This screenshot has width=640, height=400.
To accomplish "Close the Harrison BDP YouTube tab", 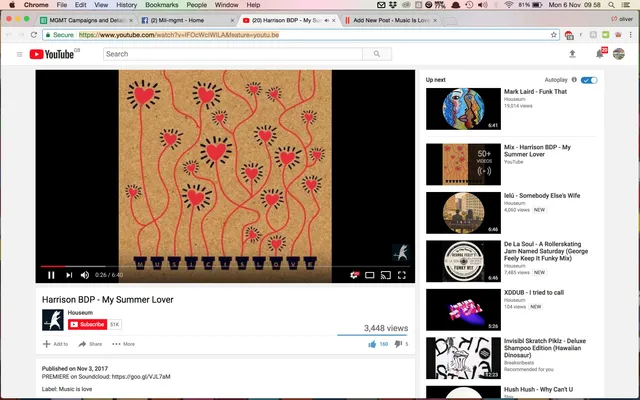I will pos(333,20).
